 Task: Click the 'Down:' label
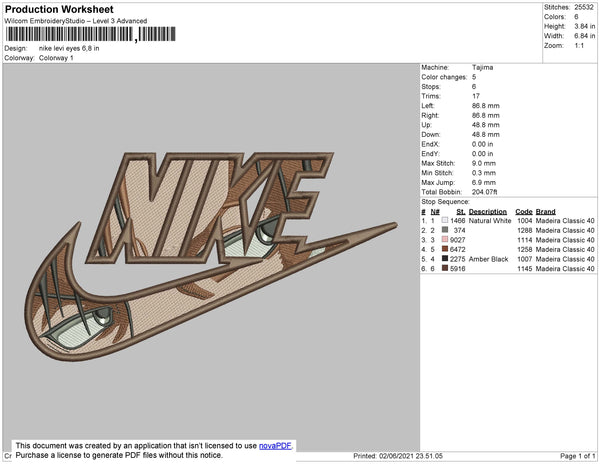(431, 134)
